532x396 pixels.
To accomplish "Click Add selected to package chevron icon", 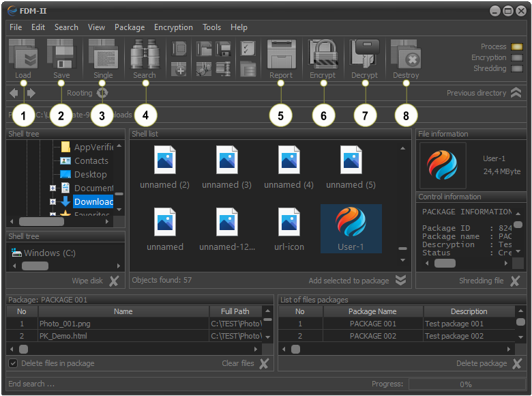I will pos(400,281).
